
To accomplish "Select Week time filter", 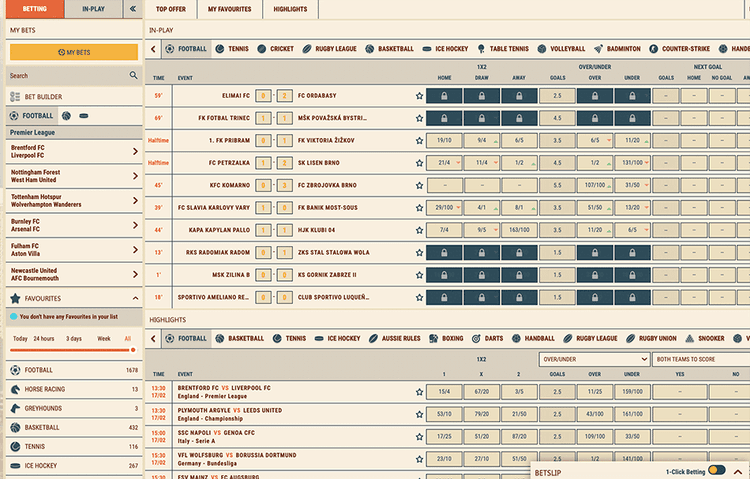I will [104, 338].
